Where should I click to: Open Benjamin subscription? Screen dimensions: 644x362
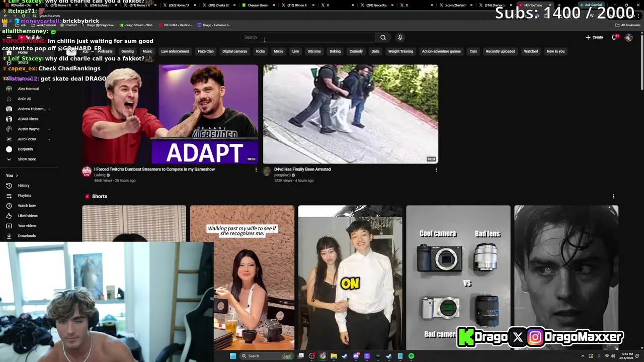[29, 149]
